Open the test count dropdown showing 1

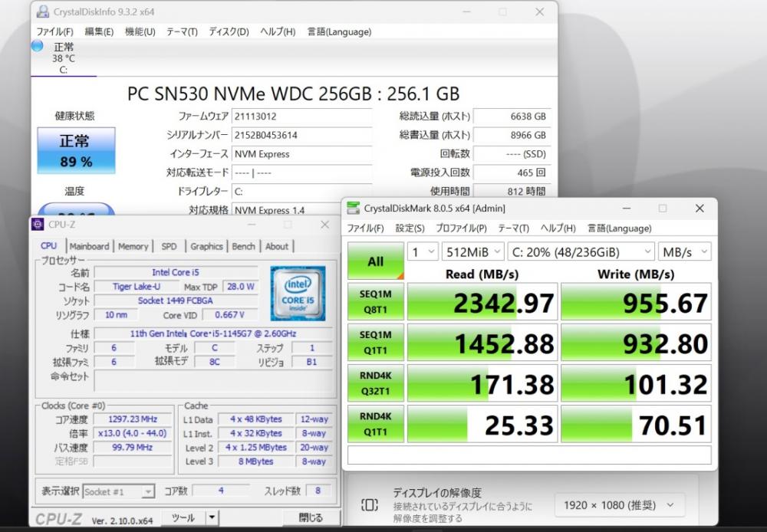click(423, 252)
